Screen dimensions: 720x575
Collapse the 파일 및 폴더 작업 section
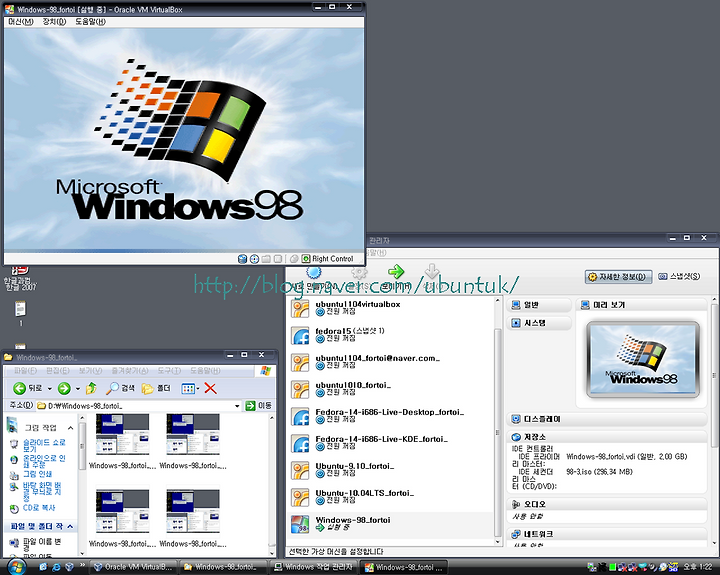coord(70,526)
